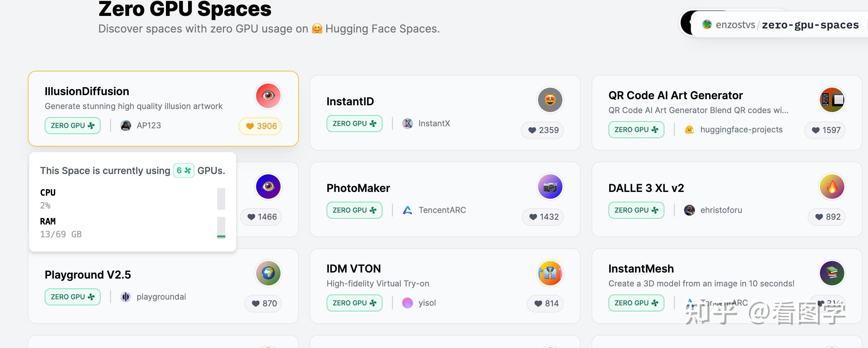The image size is (868, 348).
Task: Toggle the like heart on InstantID
Action: click(x=532, y=130)
